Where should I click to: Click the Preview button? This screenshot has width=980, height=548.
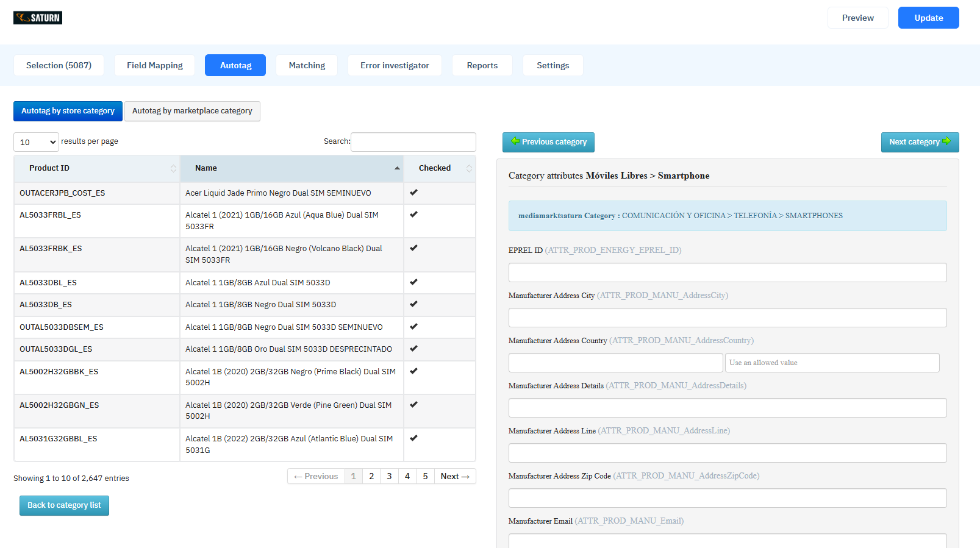click(x=858, y=18)
